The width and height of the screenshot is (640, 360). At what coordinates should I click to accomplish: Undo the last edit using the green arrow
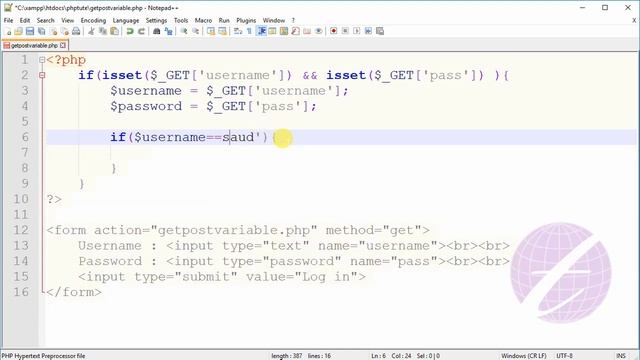click(130, 31)
